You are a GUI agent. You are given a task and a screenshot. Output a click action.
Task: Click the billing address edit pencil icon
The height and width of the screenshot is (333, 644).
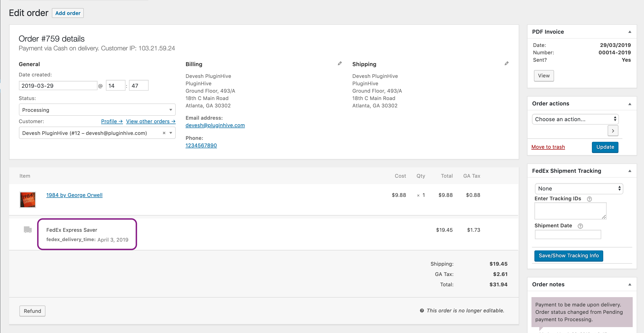click(340, 64)
